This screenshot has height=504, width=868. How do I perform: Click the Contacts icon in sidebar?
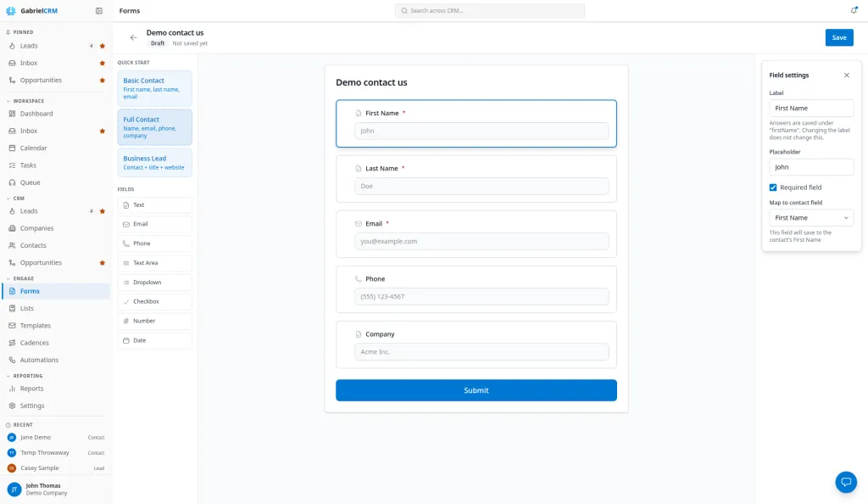pos(12,245)
